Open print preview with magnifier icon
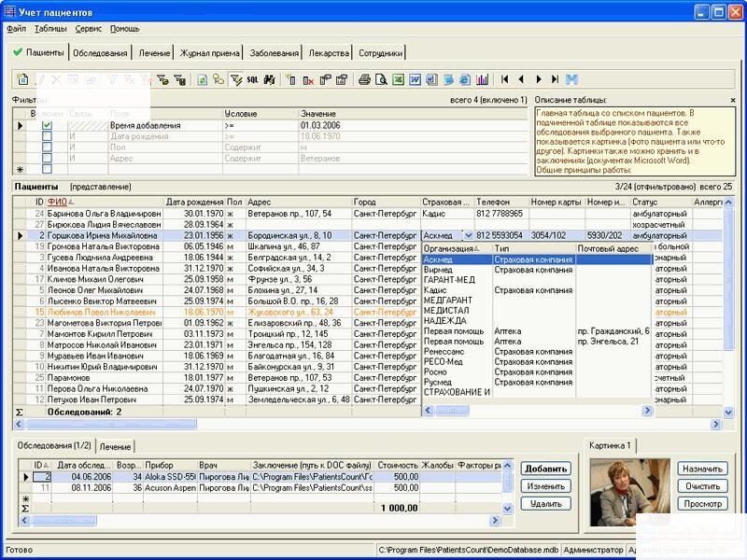 click(x=381, y=79)
